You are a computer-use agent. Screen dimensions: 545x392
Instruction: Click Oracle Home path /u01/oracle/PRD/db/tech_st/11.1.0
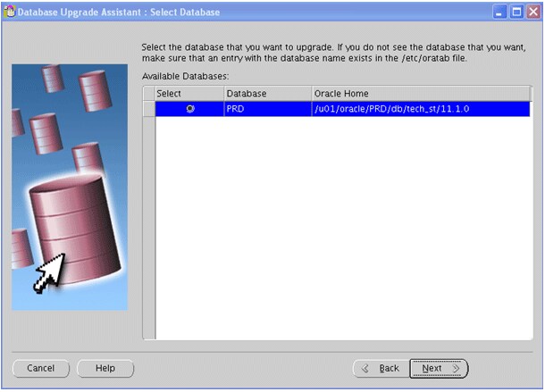[421, 109]
